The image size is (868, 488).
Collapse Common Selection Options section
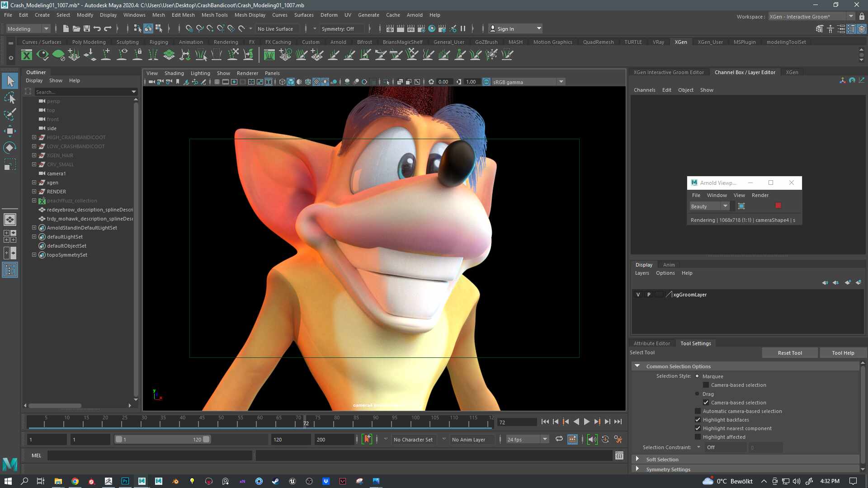click(637, 366)
